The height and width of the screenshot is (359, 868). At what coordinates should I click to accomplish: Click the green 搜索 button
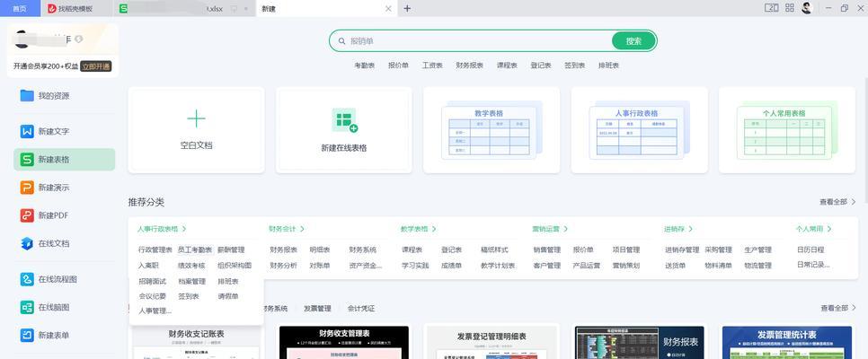pyautogui.click(x=633, y=41)
